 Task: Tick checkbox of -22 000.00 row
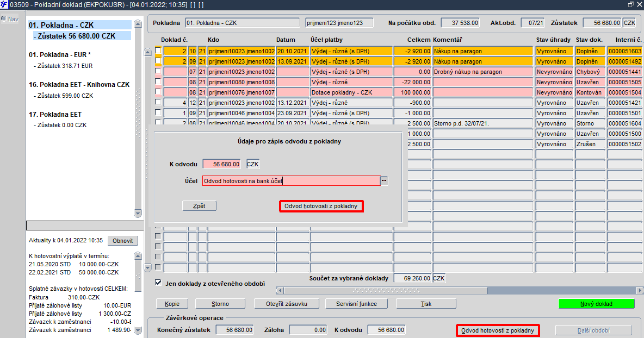point(158,81)
